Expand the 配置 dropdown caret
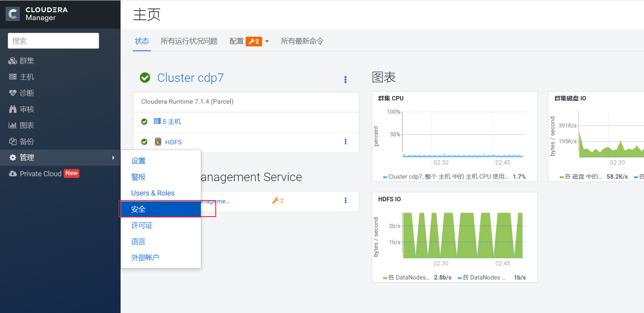 (x=267, y=42)
